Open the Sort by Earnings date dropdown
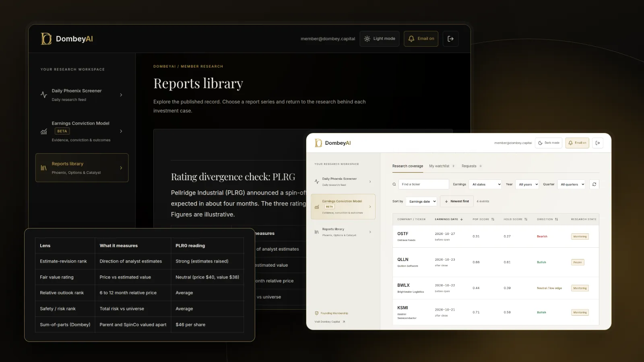This screenshot has width=644, height=362. point(421,201)
